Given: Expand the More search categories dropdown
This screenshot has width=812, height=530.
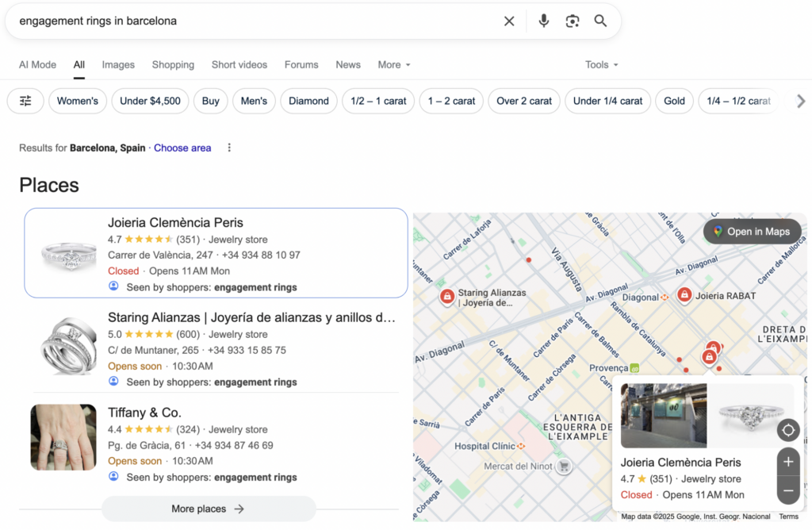Looking at the screenshot, I should (x=394, y=65).
